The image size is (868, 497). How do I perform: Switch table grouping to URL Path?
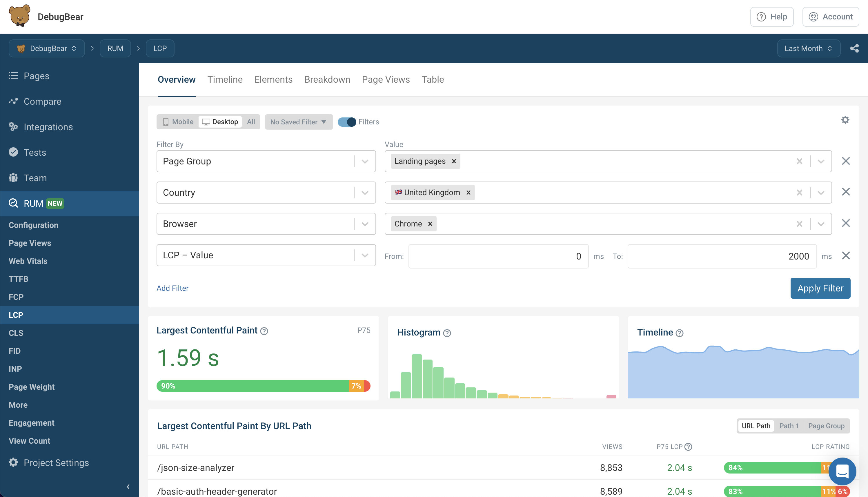[756, 426]
